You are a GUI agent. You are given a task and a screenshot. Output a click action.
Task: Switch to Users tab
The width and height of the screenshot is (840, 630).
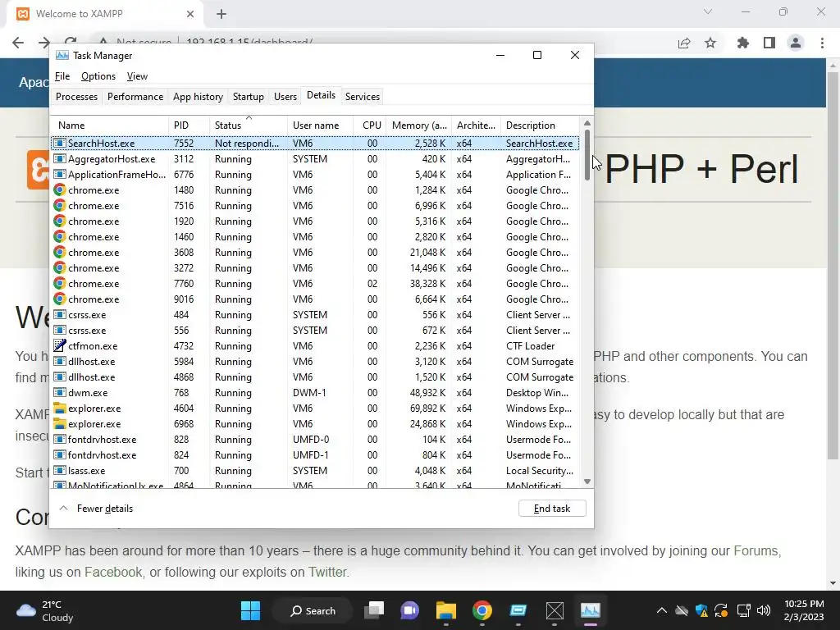pos(285,97)
